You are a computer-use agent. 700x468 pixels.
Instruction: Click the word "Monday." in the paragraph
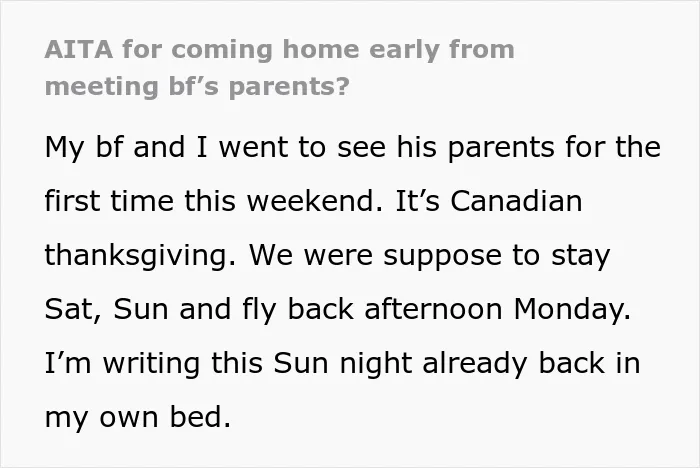tap(572, 309)
